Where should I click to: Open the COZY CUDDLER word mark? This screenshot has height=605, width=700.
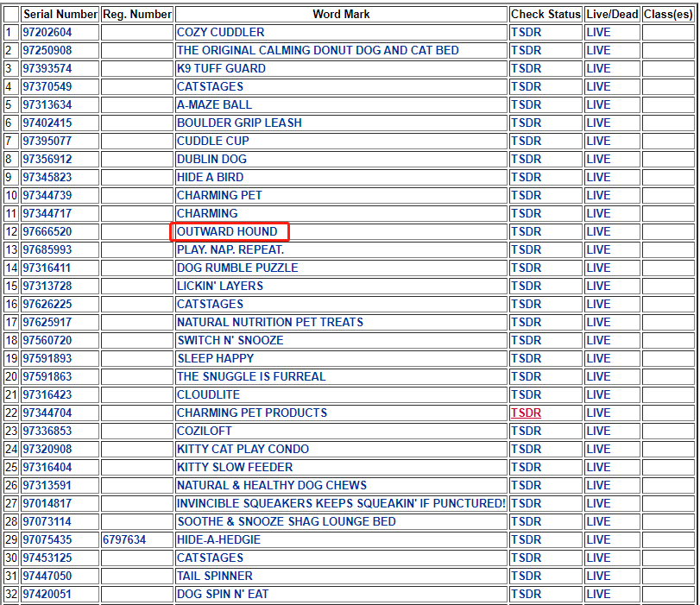221,33
